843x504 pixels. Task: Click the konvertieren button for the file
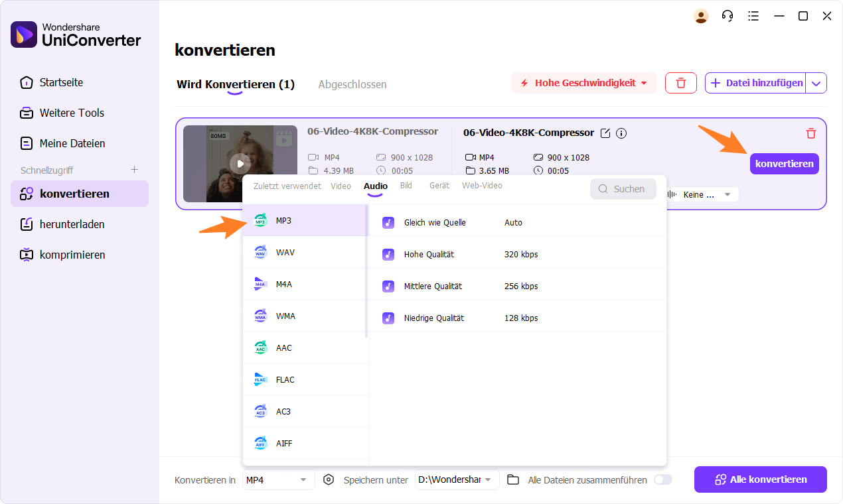pos(785,164)
